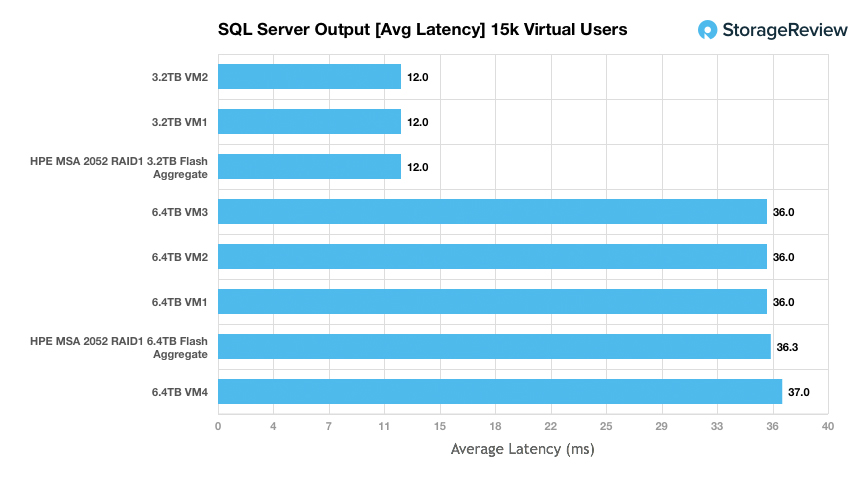Click the x-axis tick label 40
This screenshot has height=477, width=850.
tap(828, 426)
